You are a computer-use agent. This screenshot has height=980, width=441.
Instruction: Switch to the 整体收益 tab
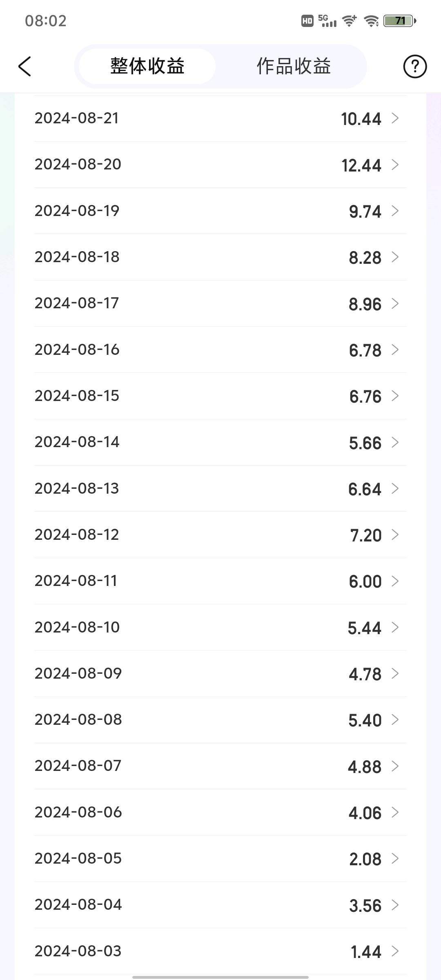[147, 66]
